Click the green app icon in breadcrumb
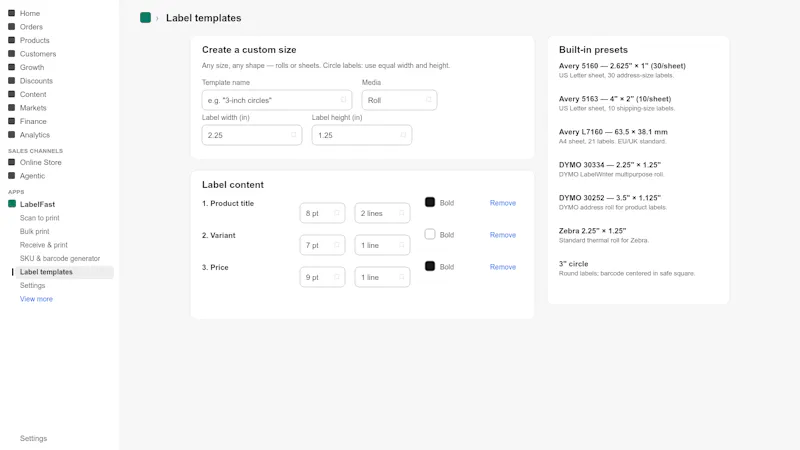The width and height of the screenshot is (800, 450). [145, 18]
